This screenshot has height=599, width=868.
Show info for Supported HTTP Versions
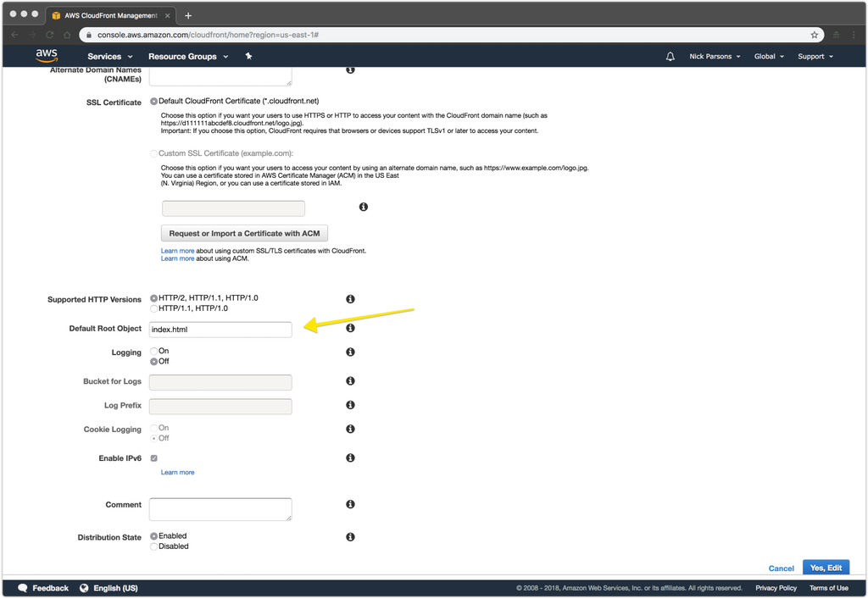(x=350, y=299)
